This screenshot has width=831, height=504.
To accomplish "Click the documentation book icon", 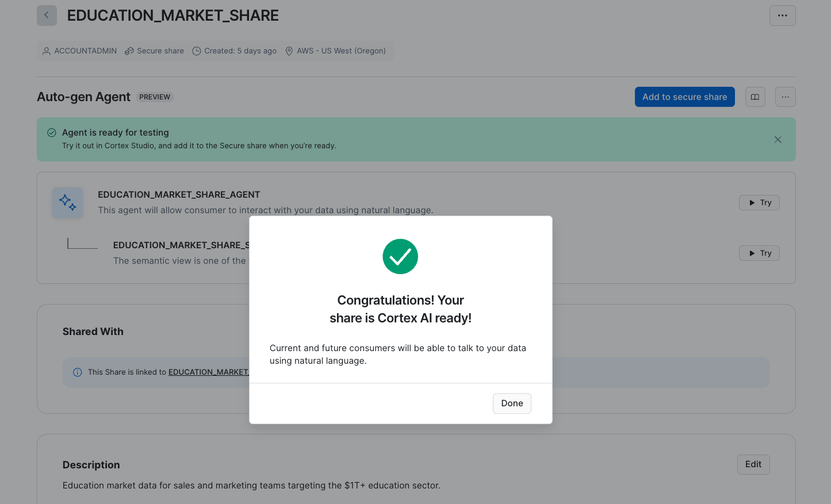I will 755,97.
